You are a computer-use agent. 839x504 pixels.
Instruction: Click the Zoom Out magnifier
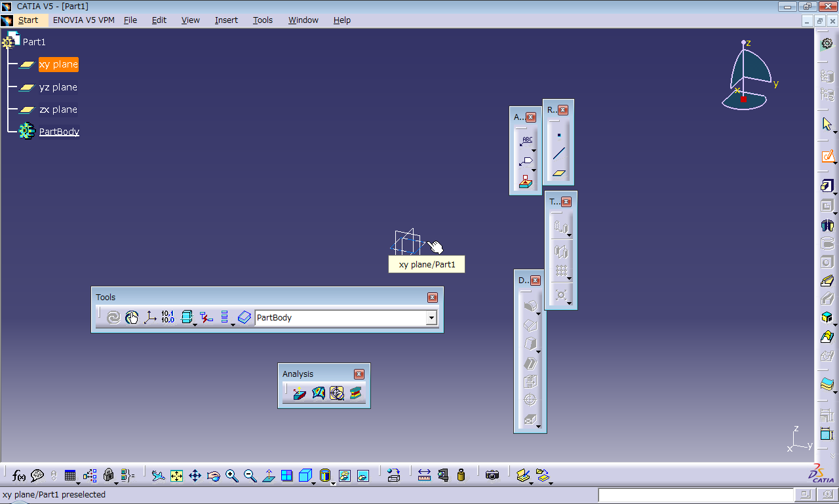pyautogui.click(x=250, y=476)
